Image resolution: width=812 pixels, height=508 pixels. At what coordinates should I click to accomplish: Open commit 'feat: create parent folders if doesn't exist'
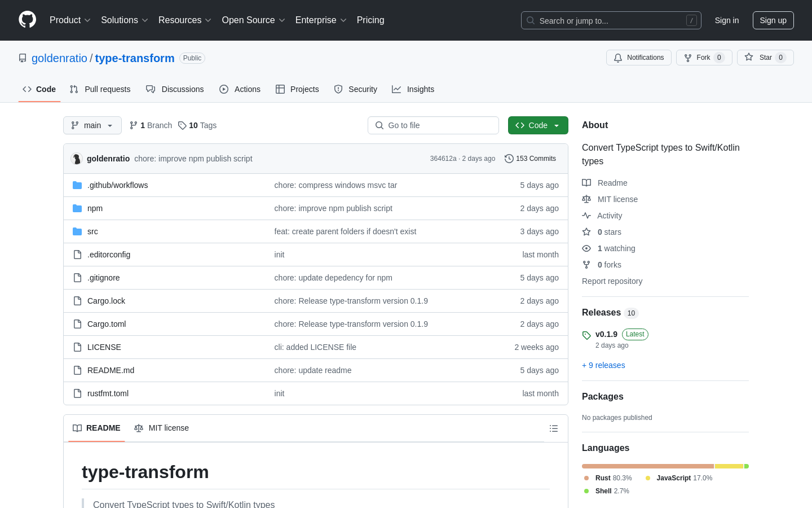[x=345, y=231]
